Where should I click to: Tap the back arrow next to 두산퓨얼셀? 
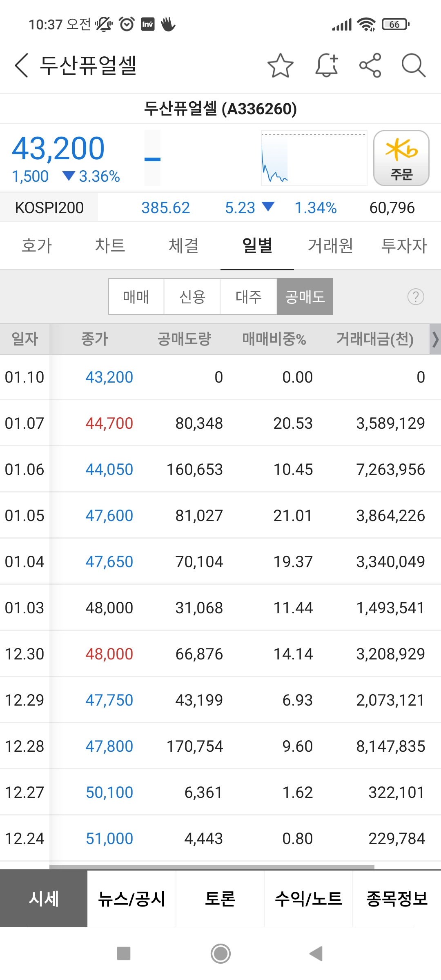(22, 65)
